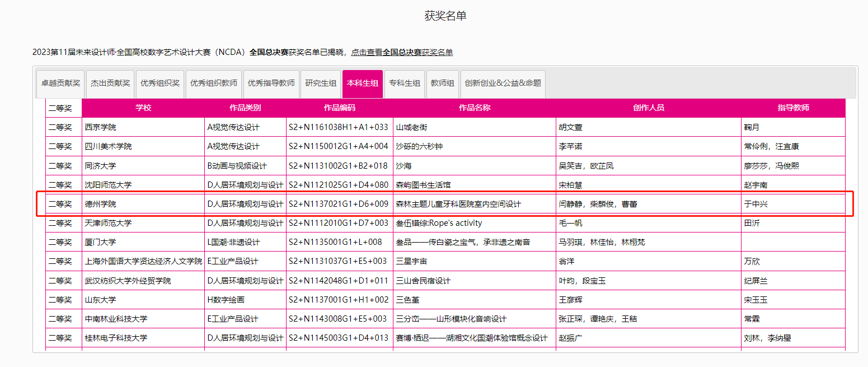Open the 优秀组织教师 tab
This screenshot has width=868, height=367.
click(214, 83)
